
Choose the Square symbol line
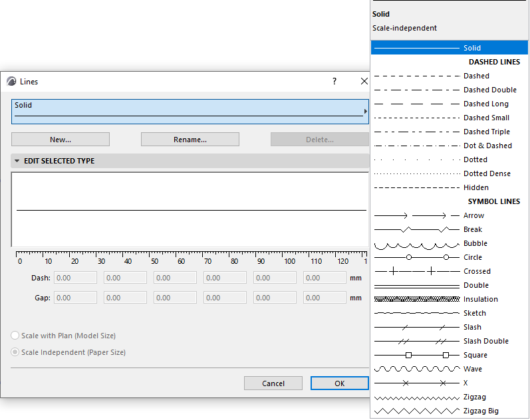tap(450, 355)
